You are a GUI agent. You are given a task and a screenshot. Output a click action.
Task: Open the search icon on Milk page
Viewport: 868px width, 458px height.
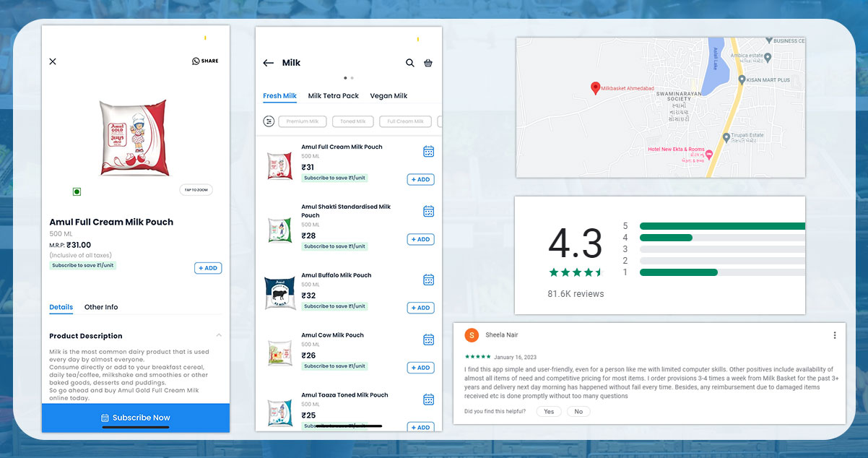coord(410,63)
